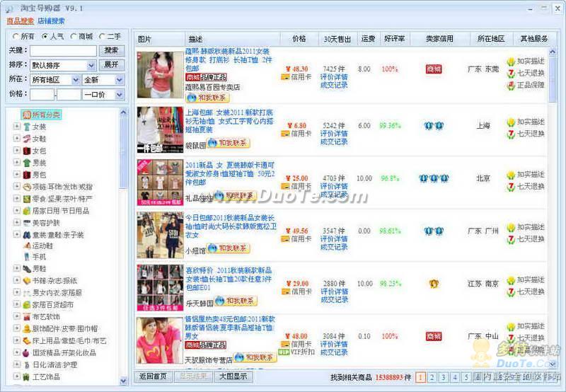Click the 关键 keyword input field

[x=63, y=50]
